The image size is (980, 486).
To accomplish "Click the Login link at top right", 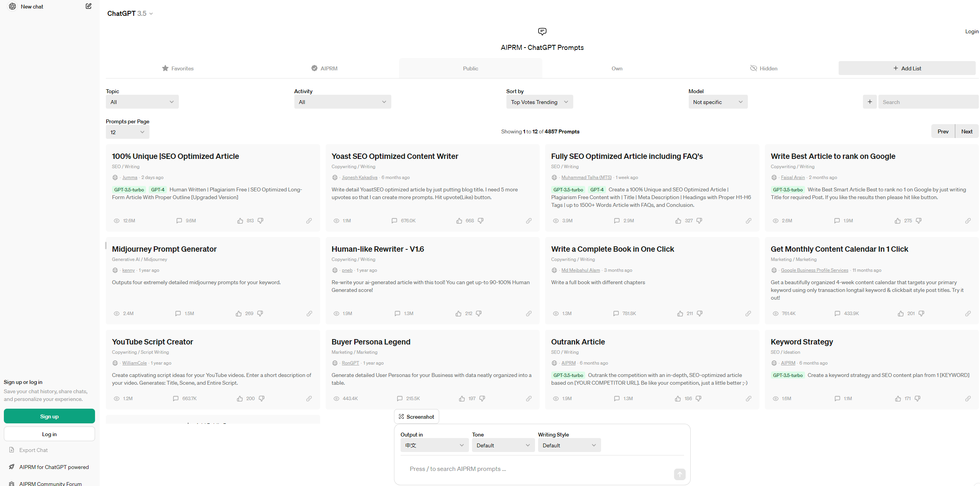I will coord(972,32).
